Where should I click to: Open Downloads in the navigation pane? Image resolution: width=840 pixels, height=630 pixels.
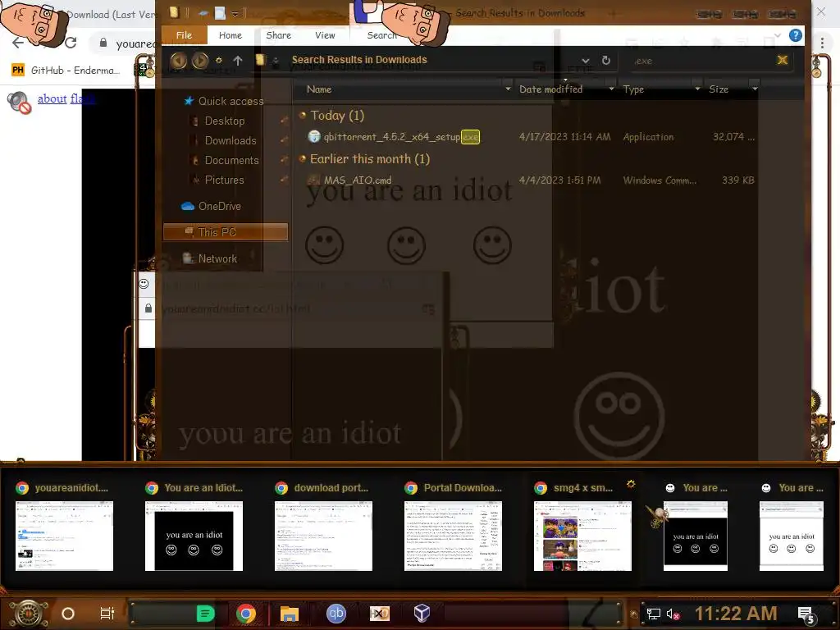(x=224, y=140)
